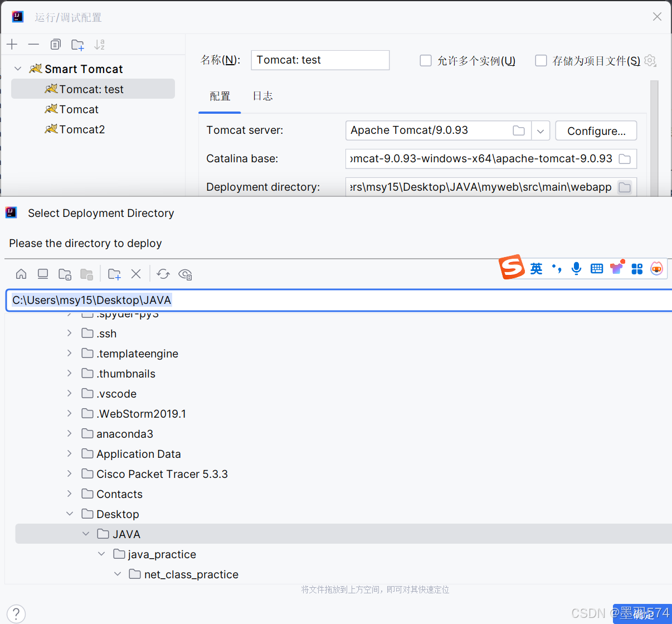672x624 pixels.
Task: Enable the allow multiple instances checkbox
Action: point(426,60)
